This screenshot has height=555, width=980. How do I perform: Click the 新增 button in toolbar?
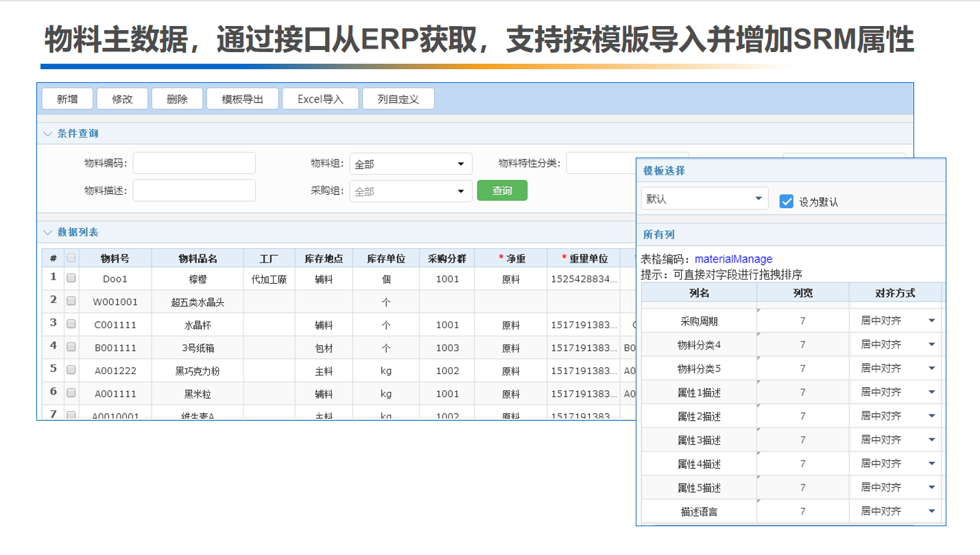[x=67, y=99]
